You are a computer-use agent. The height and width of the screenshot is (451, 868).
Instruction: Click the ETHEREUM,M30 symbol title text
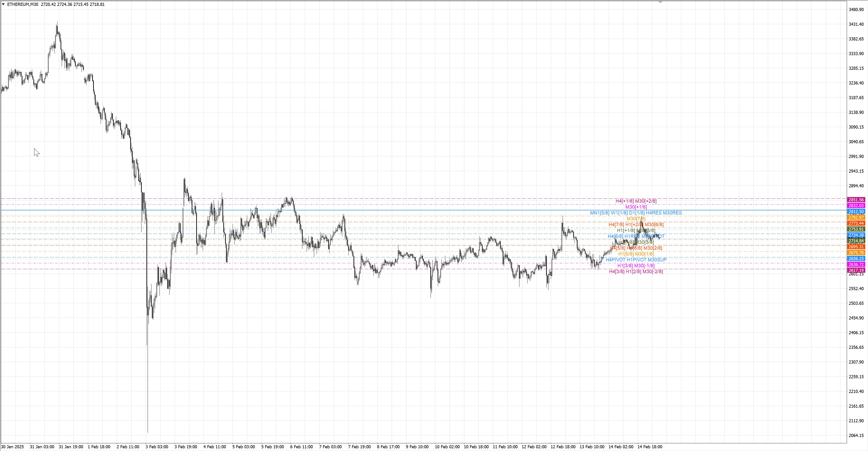click(x=23, y=4)
